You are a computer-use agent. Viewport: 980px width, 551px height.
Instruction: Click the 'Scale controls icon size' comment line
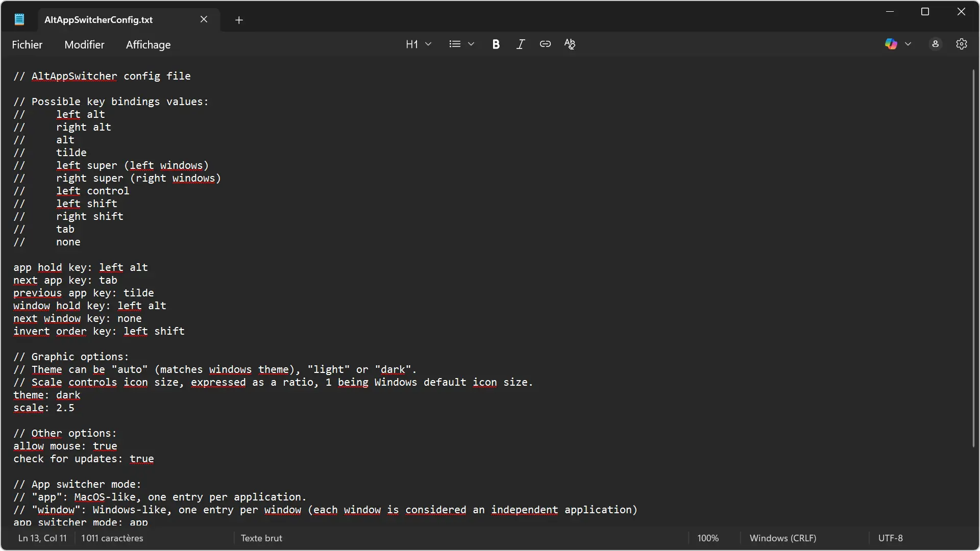point(273,382)
